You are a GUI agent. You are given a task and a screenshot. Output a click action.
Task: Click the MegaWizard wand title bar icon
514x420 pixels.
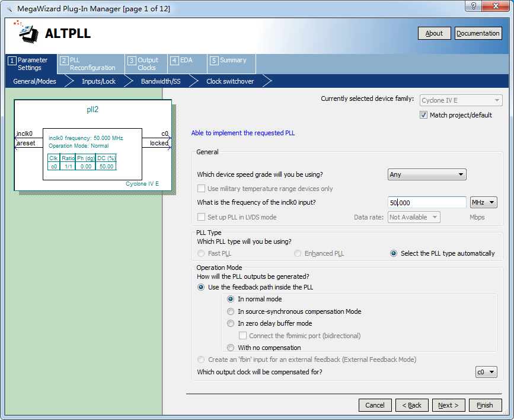pyautogui.click(x=9, y=9)
